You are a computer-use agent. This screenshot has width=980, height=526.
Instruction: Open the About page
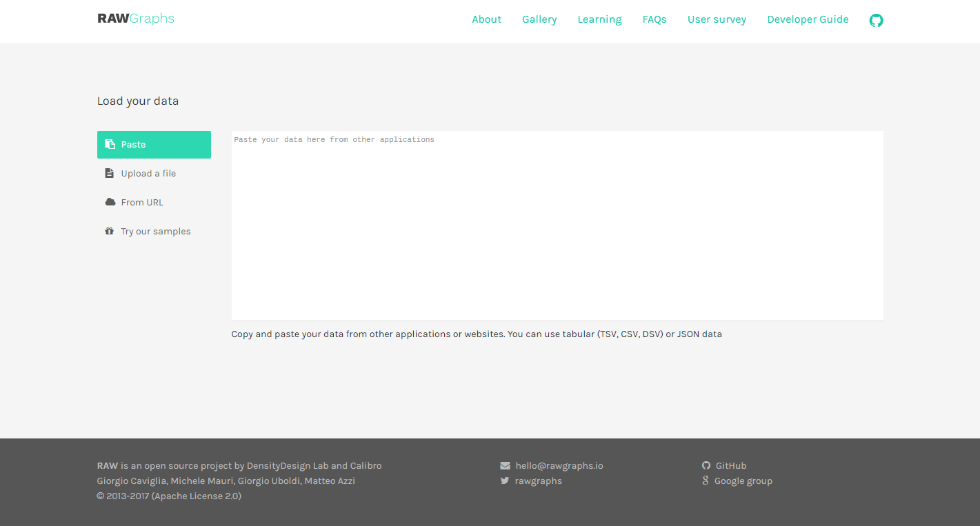486,19
